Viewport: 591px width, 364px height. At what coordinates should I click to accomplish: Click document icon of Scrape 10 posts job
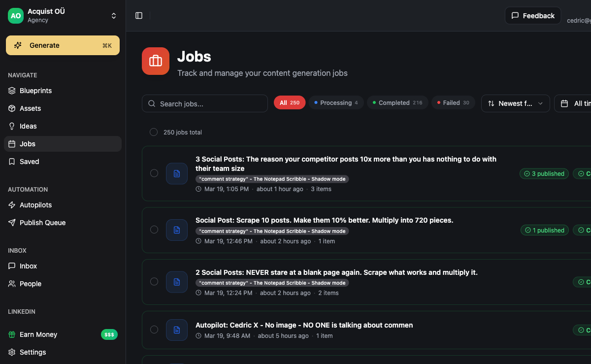tap(177, 230)
